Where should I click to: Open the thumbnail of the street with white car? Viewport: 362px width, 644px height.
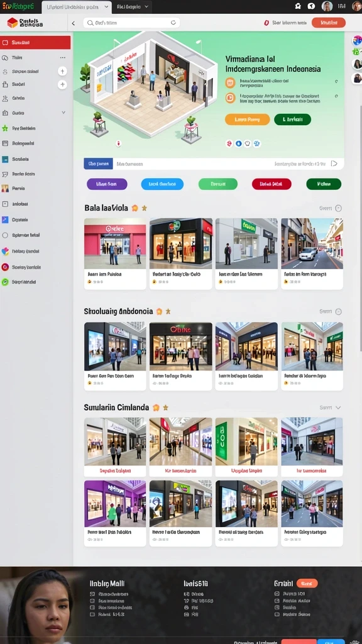[x=312, y=253]
